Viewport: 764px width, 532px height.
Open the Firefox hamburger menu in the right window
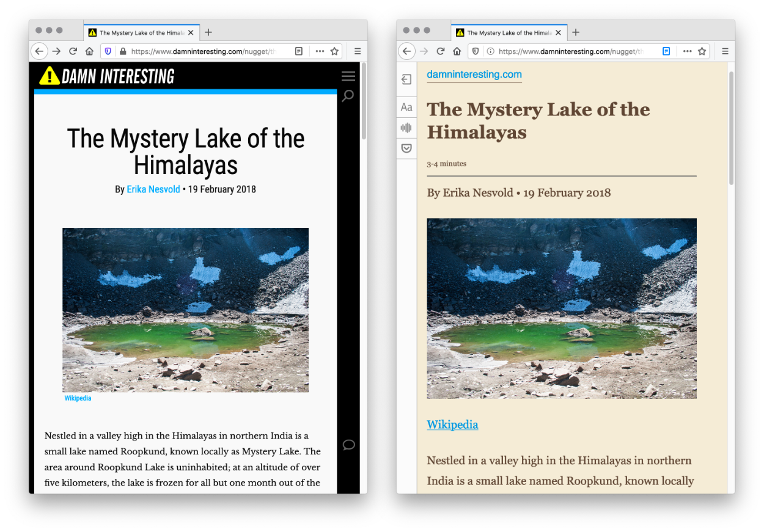(x=725, y=51)
